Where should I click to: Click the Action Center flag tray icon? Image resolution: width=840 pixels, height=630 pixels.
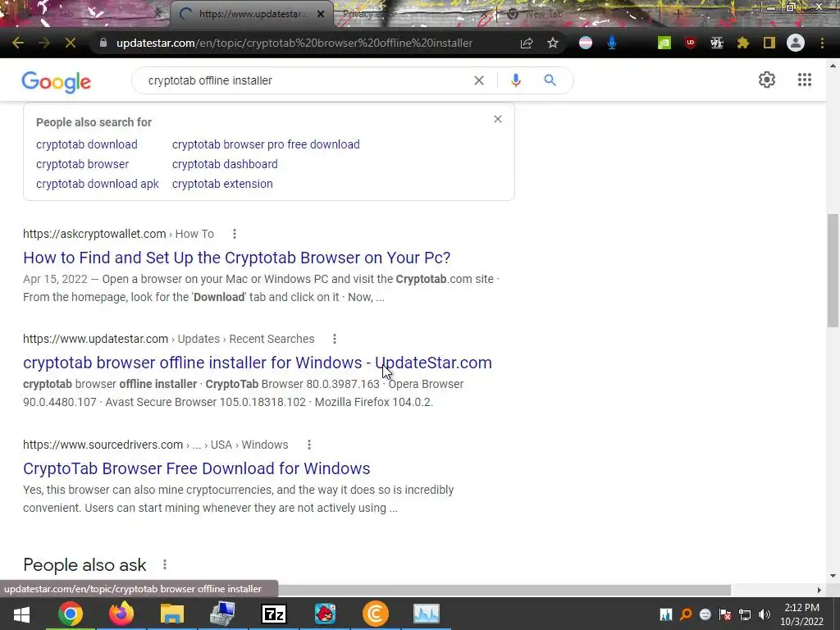pyautogui.click(x=725, y=614)
